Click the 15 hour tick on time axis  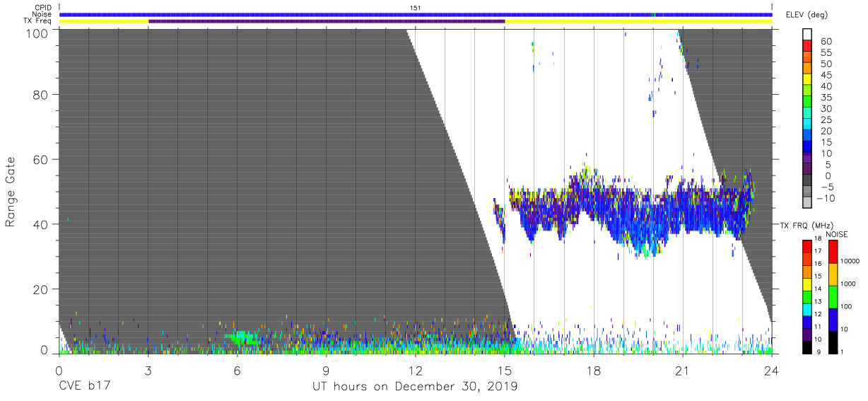[504, 370]
